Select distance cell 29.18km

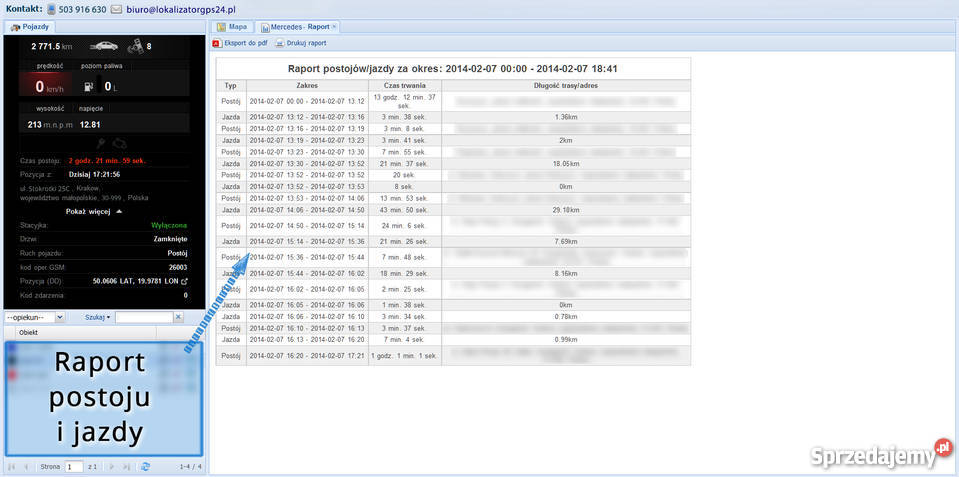coord(566,210)
